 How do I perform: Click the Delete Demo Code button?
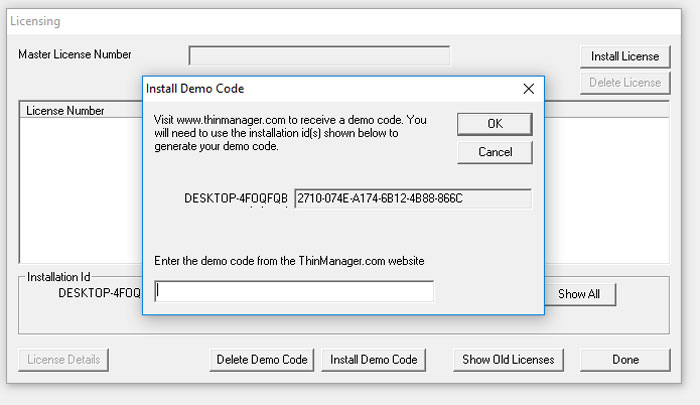pyautogui.click(x=262, y=359)
